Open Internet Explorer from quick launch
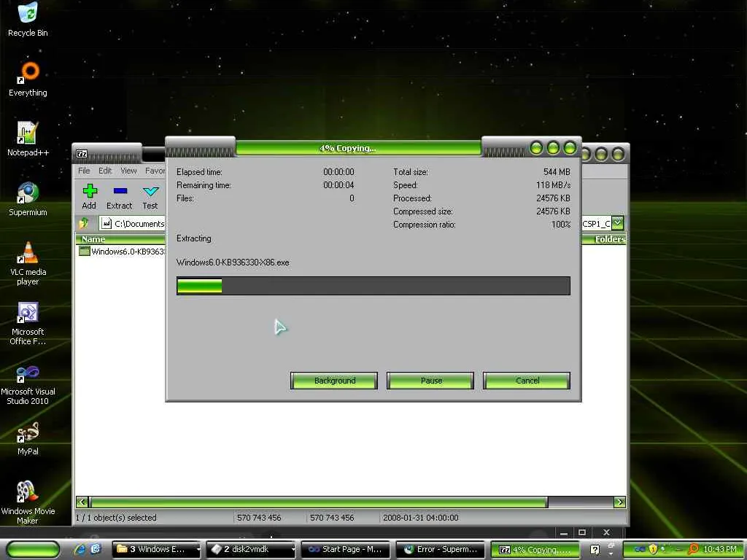 click(x=80, y=549)
